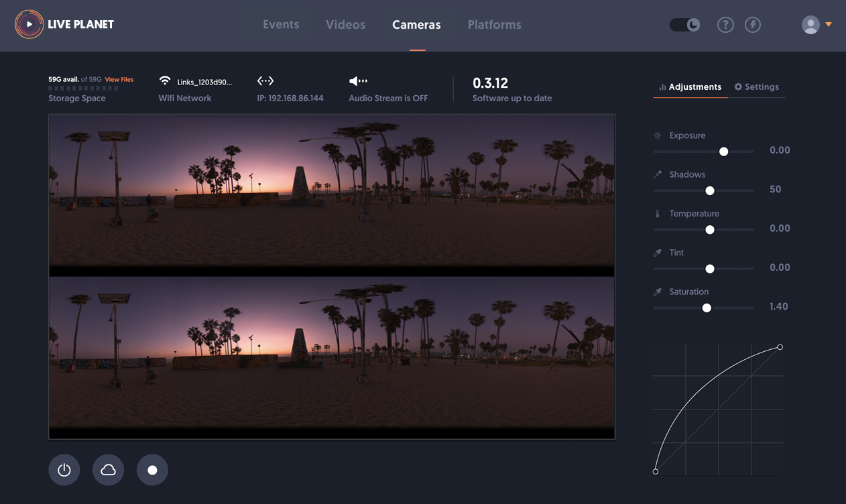Click the top-right tone curve control point
Screen dimensions: 846x504
[780, 347]
